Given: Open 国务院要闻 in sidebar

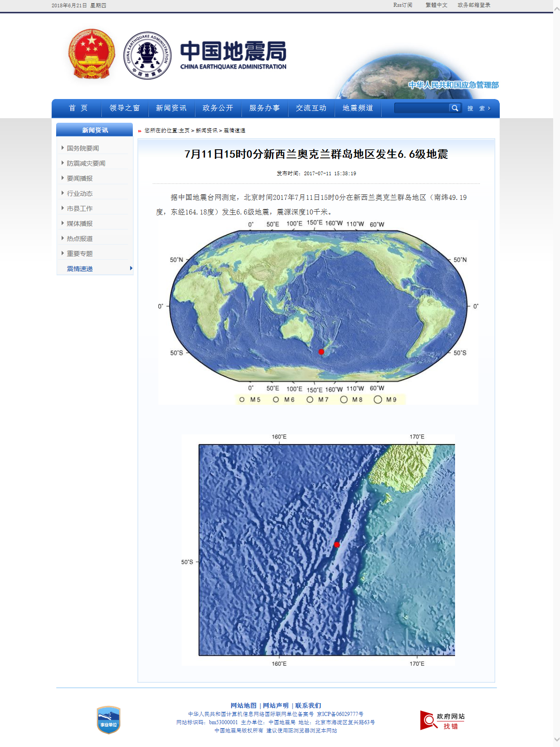Looking at the screenshot, I should pyautogui.click(x=83, y=148).
